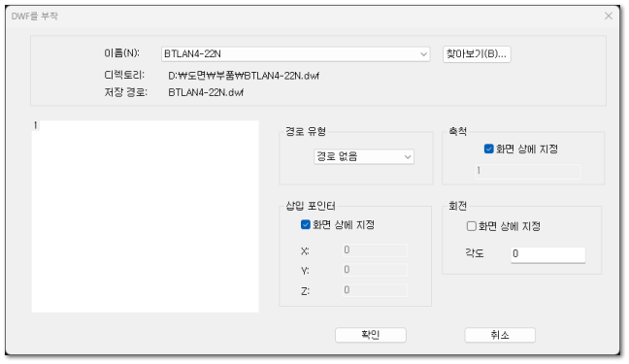Cancel with the 취소 button
The height and width of the screenshot is (364, 629).
point(500,335)
